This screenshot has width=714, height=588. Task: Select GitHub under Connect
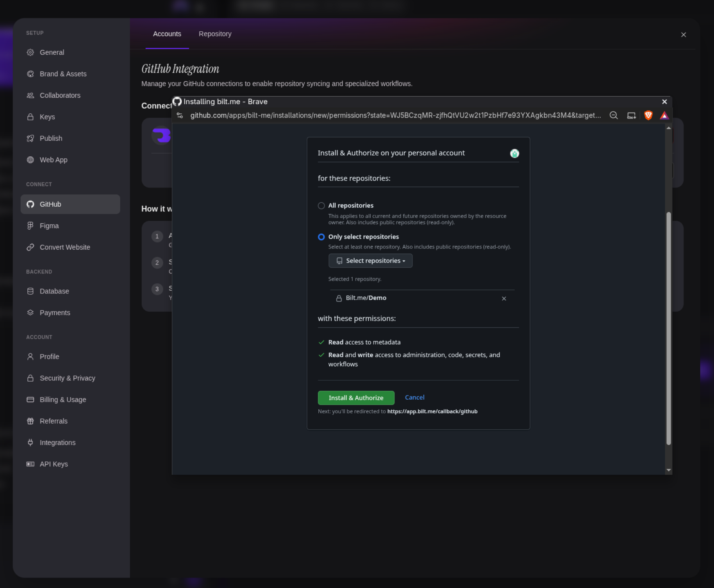(x=70, y=204)
